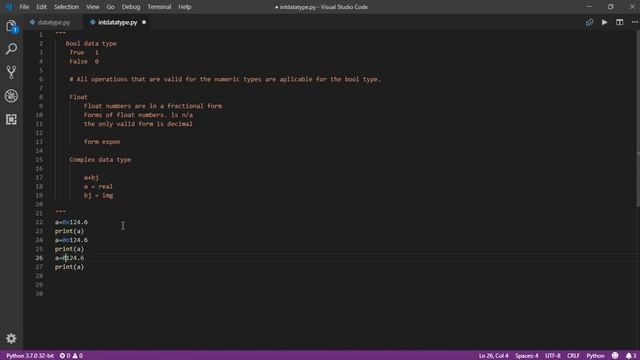The height and width of the screenshot is (360, 640).
Task: Click errors and warnings count in status bar
Action: coord(71,356)
